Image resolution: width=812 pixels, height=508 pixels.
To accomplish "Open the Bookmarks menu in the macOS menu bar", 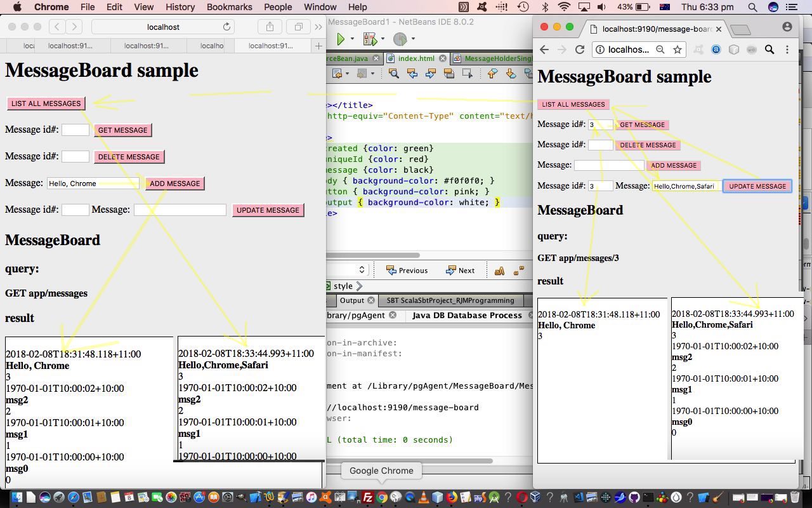I will [x=229, y=7].
